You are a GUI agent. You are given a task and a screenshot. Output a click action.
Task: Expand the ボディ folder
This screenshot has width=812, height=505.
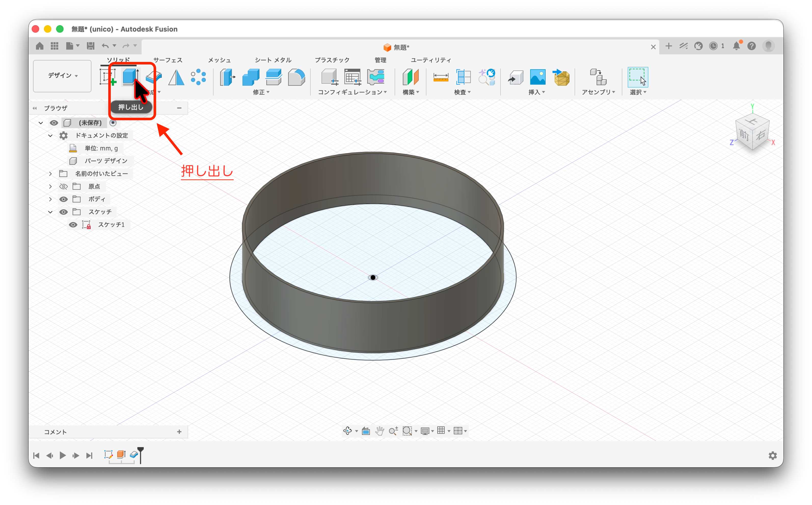(x=50, y=199)
